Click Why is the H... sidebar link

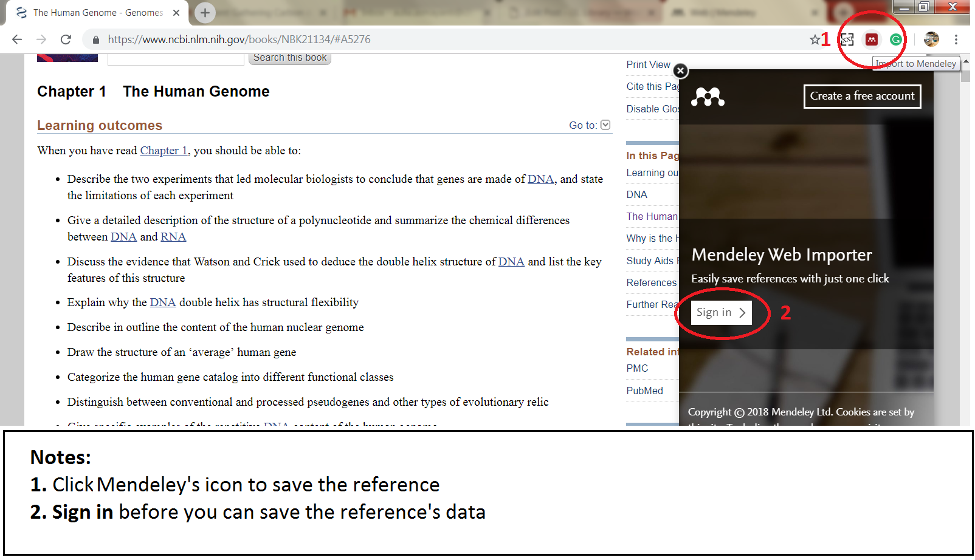652,238
